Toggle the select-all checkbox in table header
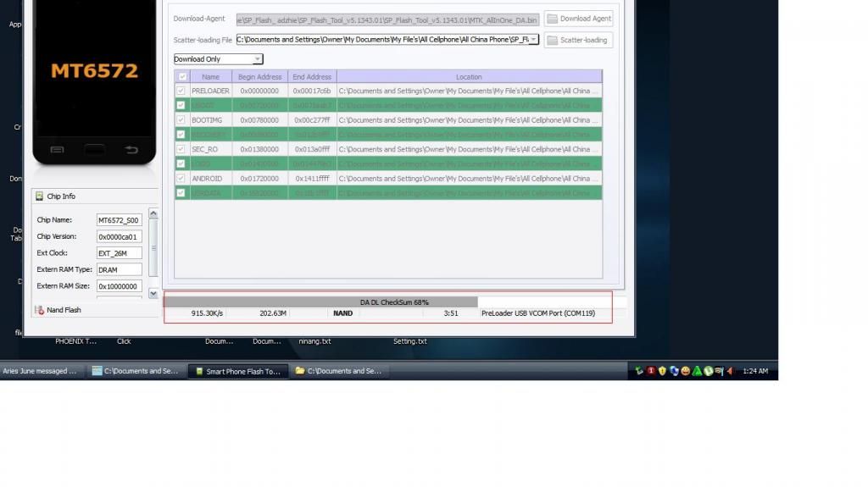Viewport: 868px width, 487px height. (x=181, y=77)
